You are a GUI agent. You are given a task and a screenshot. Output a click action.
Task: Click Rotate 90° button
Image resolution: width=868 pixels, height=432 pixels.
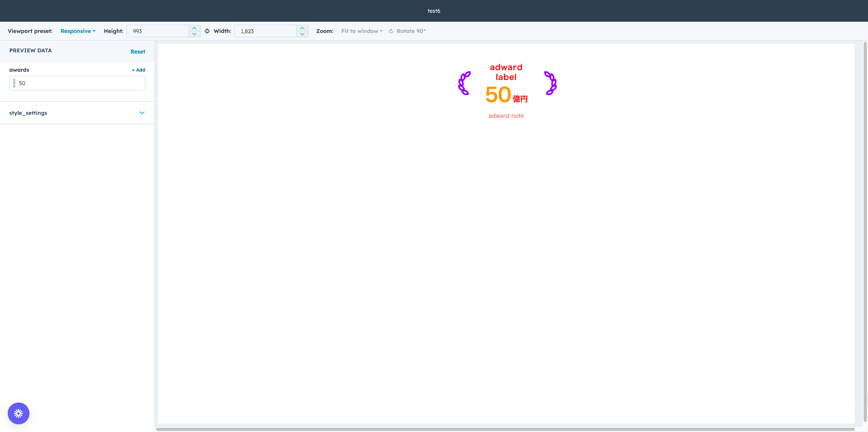[407, 31]
